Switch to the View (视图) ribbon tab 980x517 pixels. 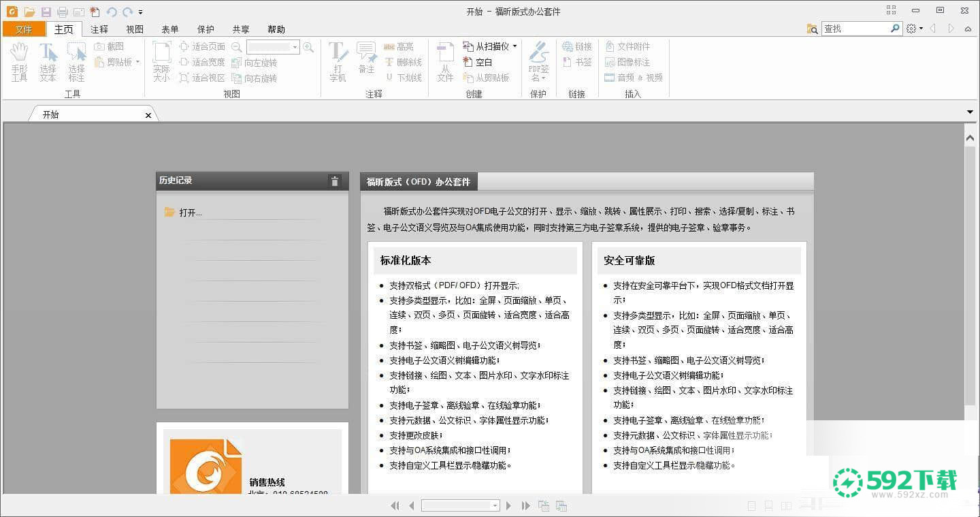135,29
